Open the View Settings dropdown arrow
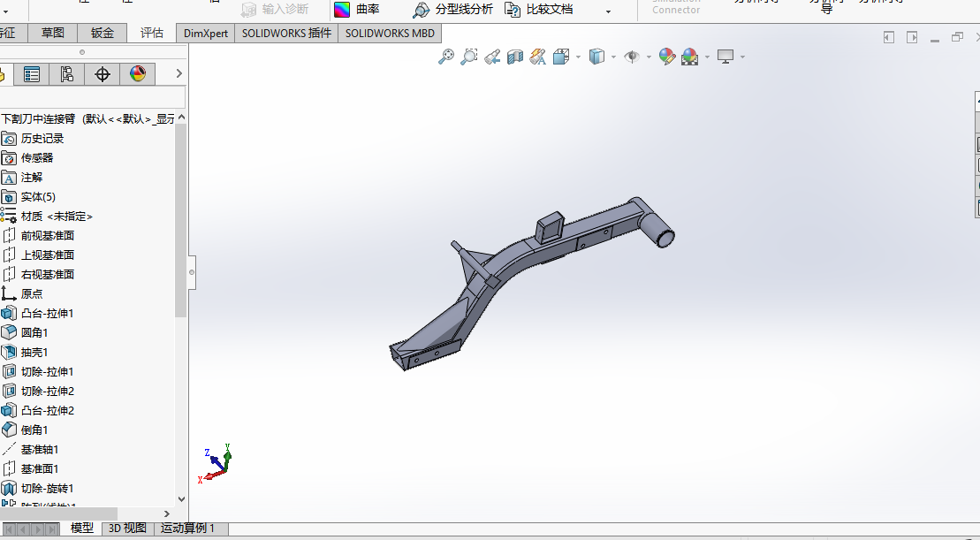Image resolution: width=980 pixels, height=540 pixels. (x=742, y=57)
